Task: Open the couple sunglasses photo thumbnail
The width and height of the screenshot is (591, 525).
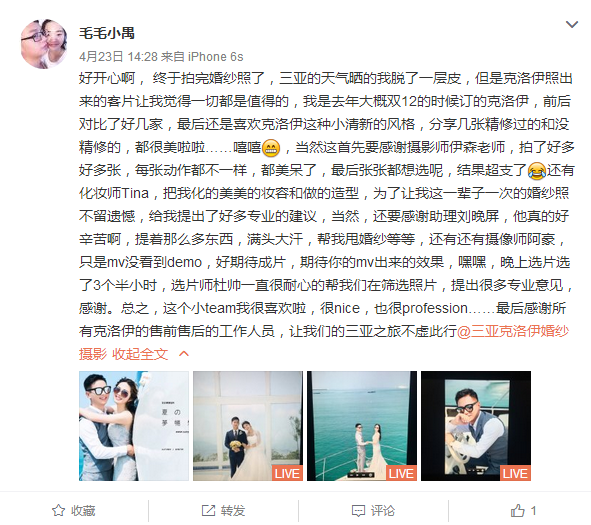Action: coord(134,426)
